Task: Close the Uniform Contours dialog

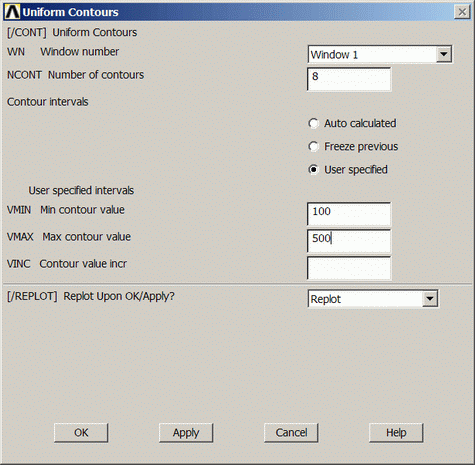Action: click(x=462, y=12)
